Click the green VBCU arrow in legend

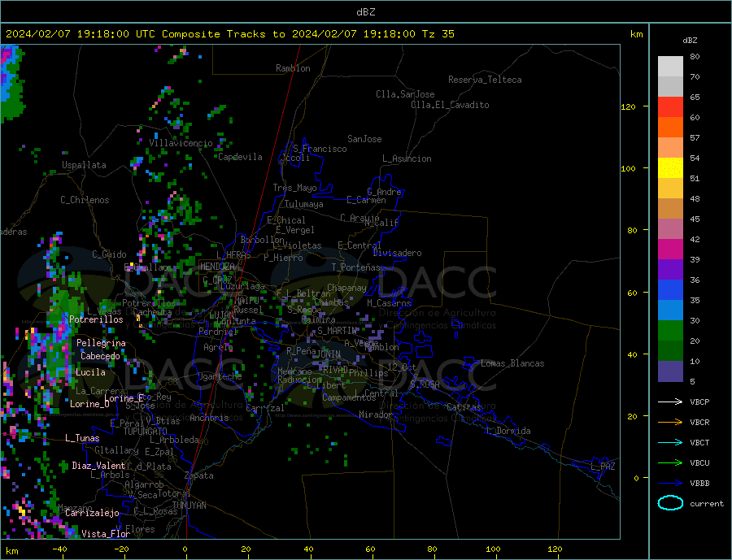pos(671,463)
